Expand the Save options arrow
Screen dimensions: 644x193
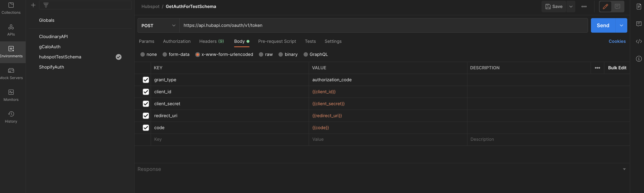(571, 7)
